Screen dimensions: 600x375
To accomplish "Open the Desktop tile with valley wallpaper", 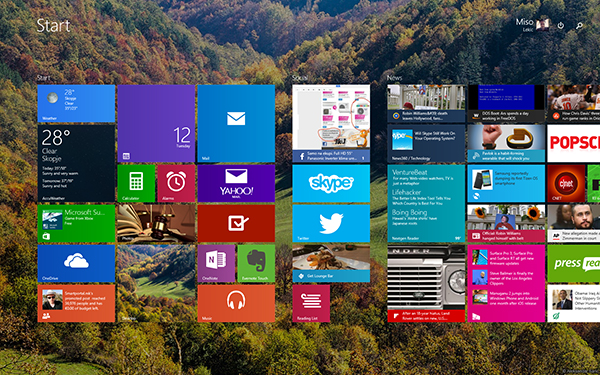I will coord(156,283).
